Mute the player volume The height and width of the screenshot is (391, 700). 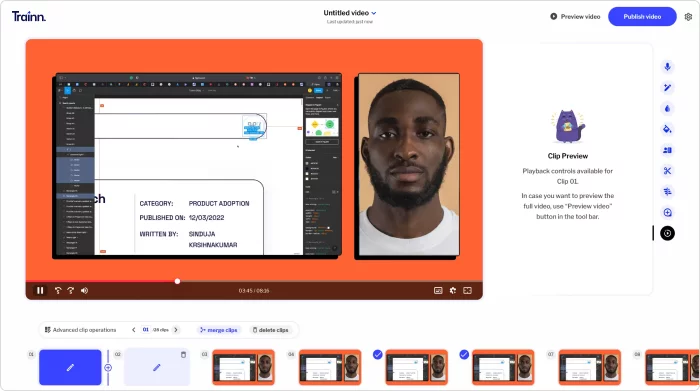84,291
